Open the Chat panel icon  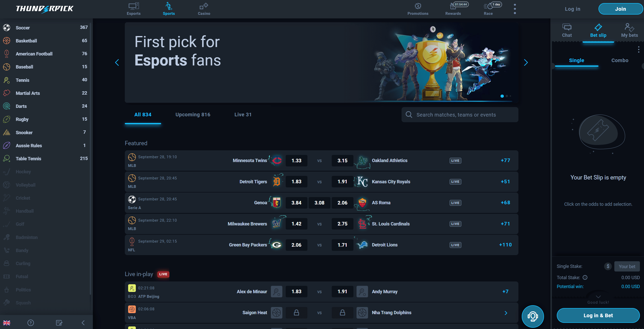pos(567,27)
